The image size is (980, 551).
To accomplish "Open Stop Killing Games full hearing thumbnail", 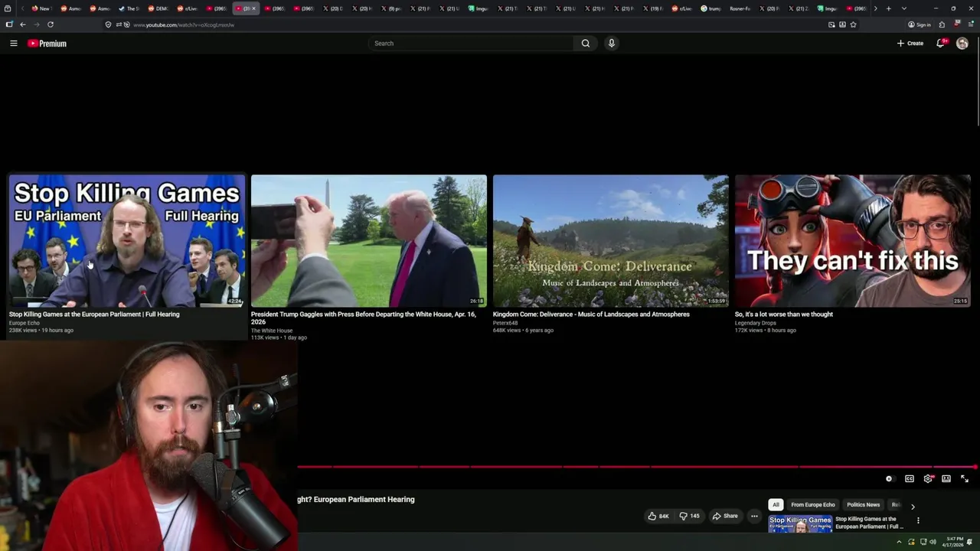I will pyautogui.click(x=127, y=241).
